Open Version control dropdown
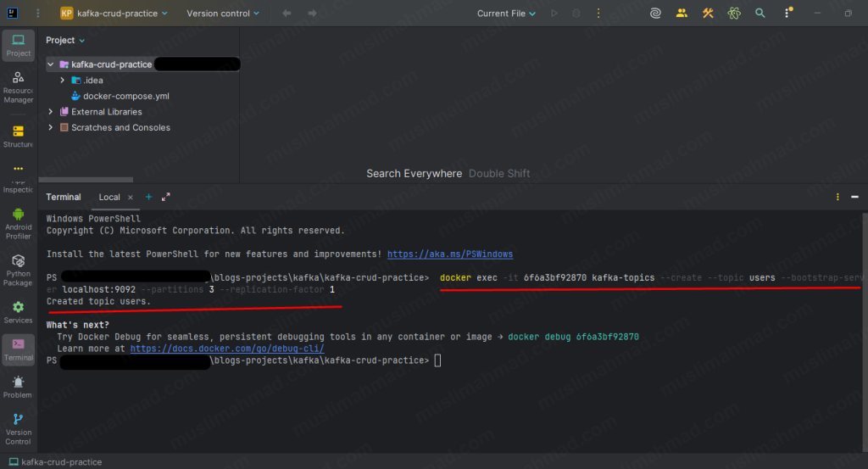 [223, 14]
